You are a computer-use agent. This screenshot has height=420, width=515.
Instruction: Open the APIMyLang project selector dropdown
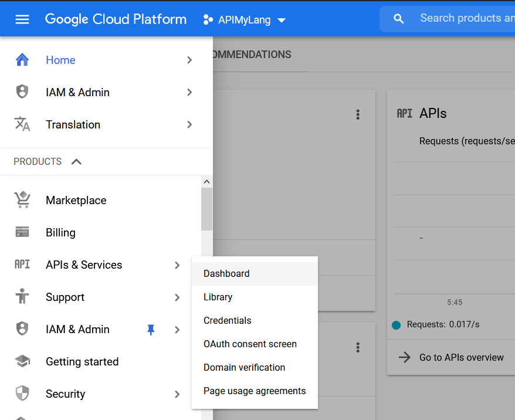[x=245, y=20]
